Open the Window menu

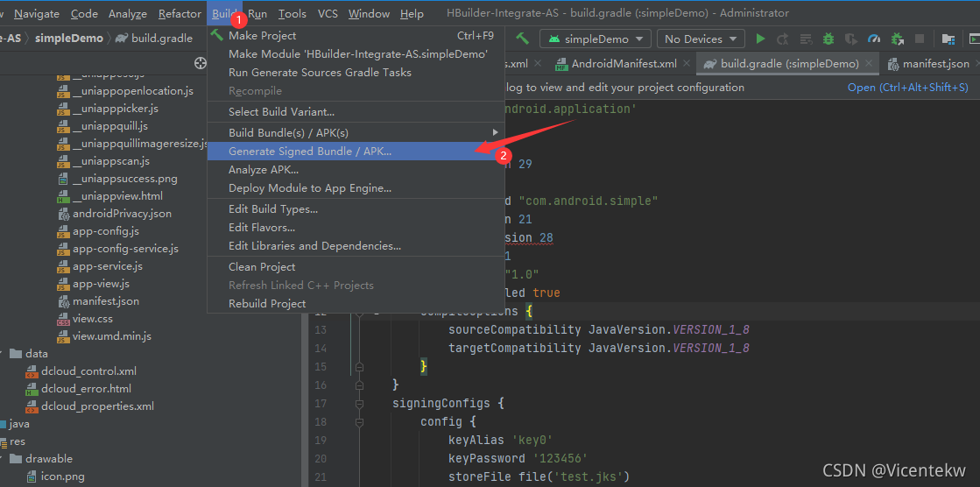tap(370, 14)
